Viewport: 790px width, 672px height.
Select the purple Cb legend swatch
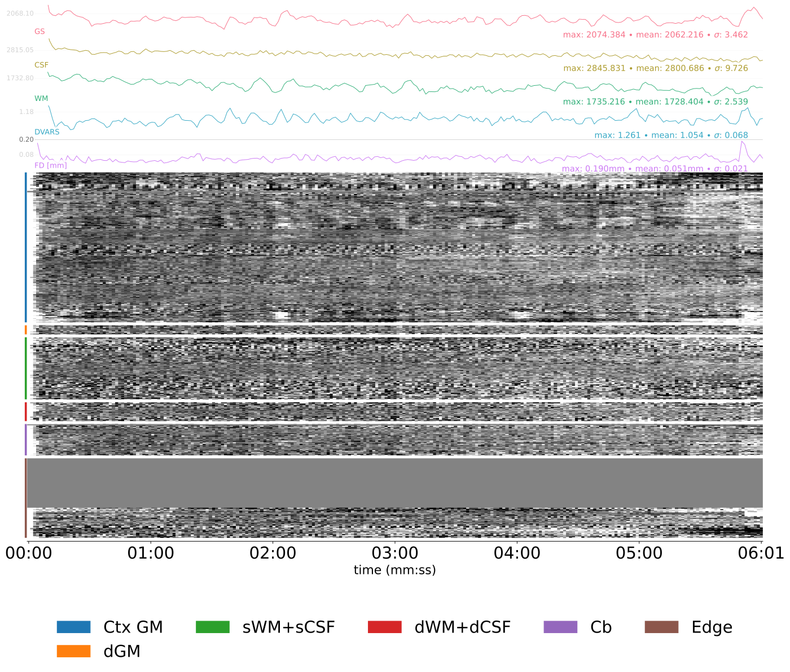point(560,627)
